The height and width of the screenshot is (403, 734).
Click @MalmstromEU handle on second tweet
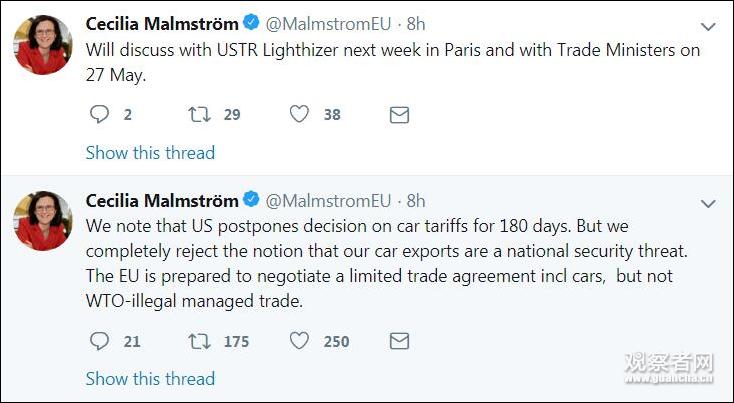pyautogui.click(x=328, y=201)
